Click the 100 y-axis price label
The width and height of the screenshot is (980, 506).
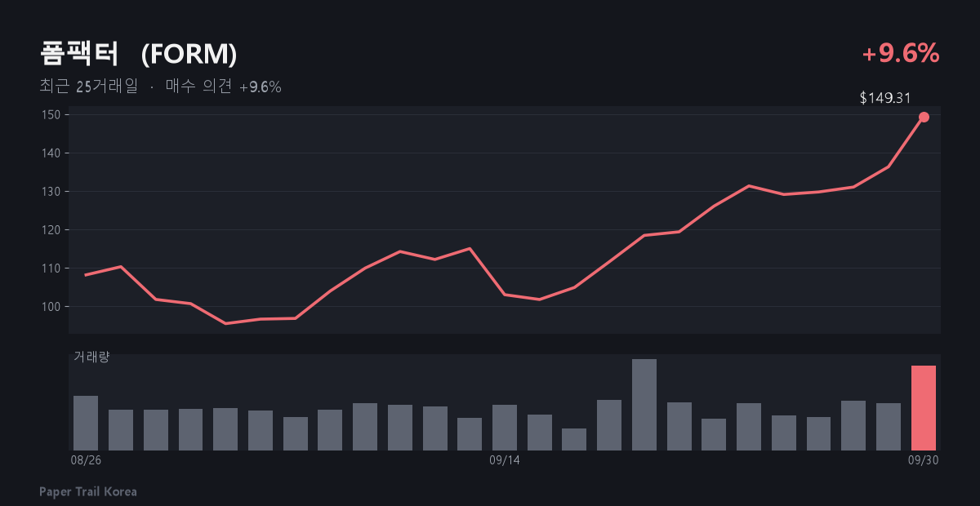click(x=51, y=307)
